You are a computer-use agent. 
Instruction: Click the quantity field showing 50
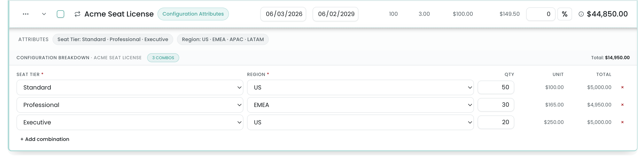pyautogui.click(x=496, y=87)
